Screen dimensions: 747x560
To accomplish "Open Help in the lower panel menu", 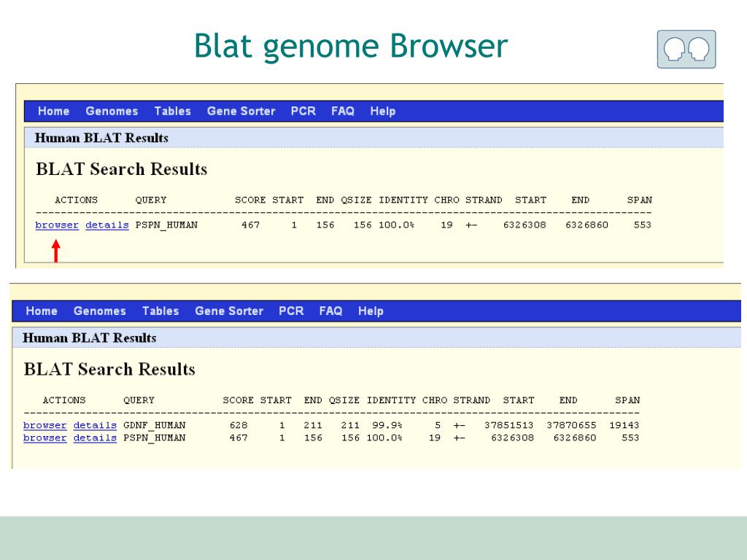I will tap(371, 311).
